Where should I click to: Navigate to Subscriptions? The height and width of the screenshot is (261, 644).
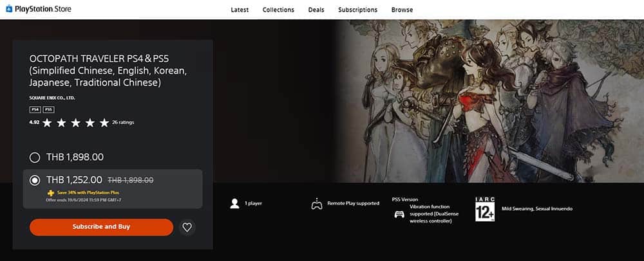coord(357,10)
